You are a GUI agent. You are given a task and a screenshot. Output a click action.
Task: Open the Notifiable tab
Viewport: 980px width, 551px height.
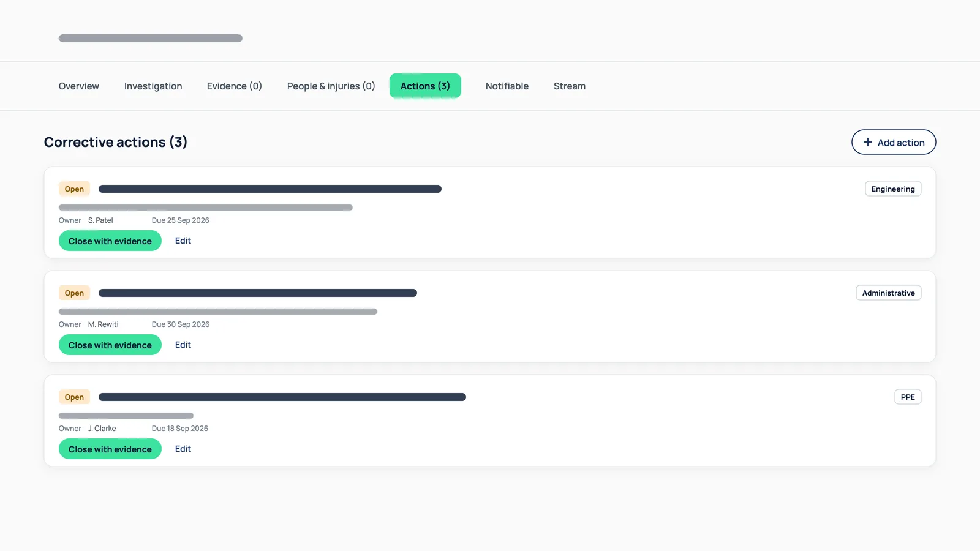(507, 86)
